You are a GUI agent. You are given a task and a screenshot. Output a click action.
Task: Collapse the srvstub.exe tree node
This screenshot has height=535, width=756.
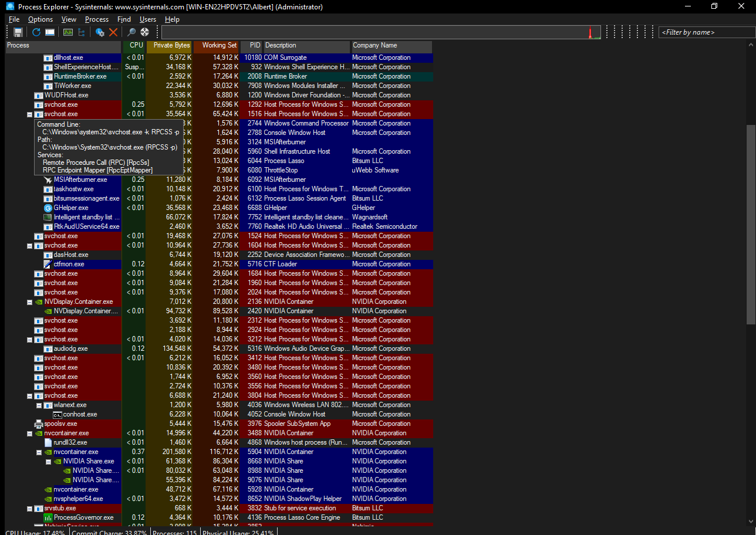click(x=30, y=509)
